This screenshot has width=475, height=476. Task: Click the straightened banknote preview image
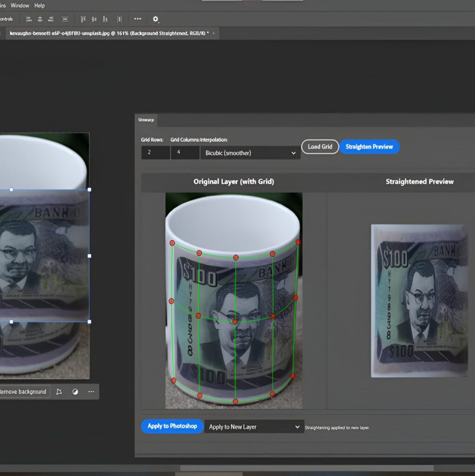[x=419, y=301]
